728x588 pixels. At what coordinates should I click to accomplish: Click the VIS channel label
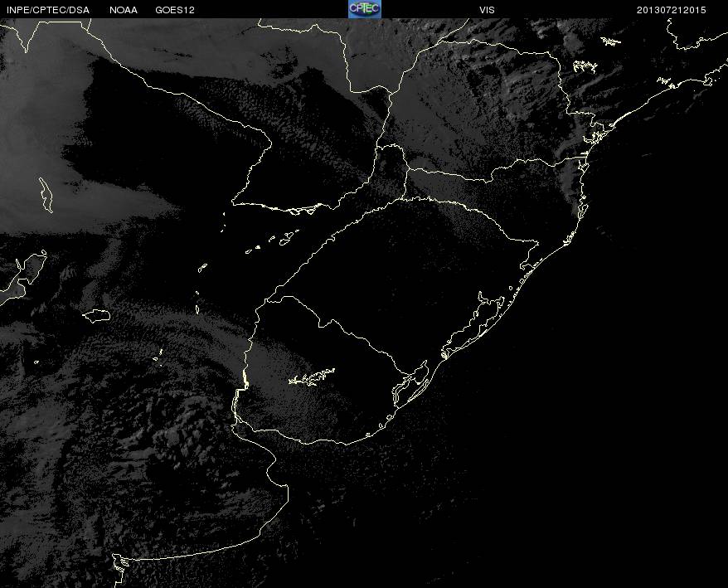click(487, 10)
